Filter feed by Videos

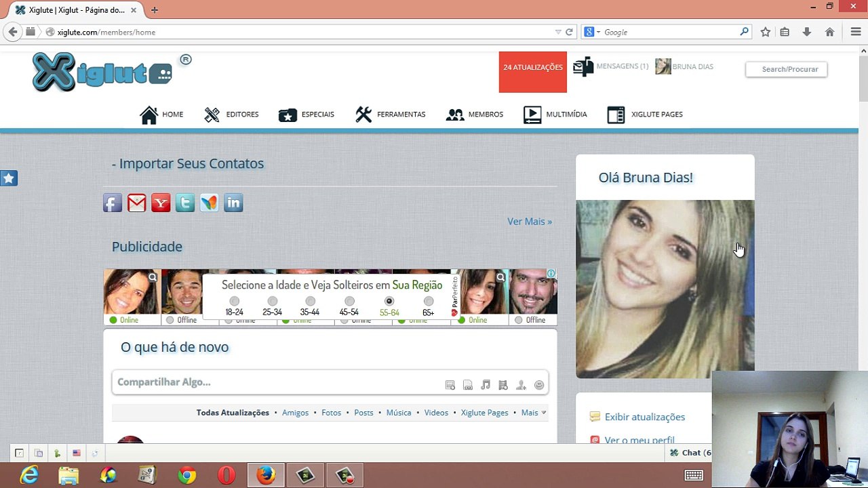436,413
